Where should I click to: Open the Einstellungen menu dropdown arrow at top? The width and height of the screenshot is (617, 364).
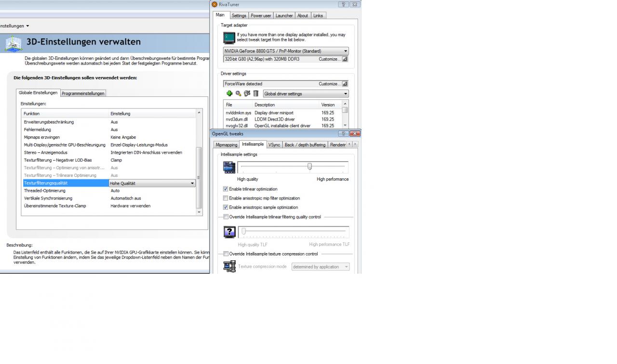click(x=27, y=26)
